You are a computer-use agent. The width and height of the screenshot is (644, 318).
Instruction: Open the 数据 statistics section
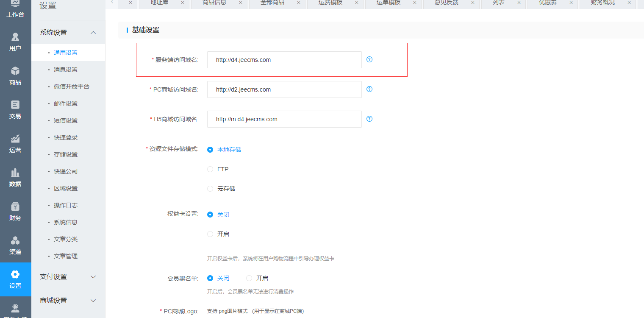pos(15,178)
